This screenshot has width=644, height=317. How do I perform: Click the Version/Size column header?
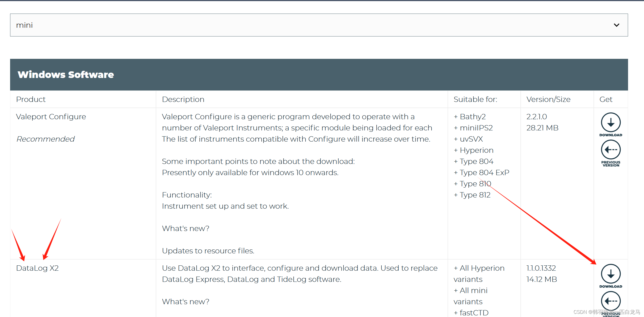tap(548, 99)
